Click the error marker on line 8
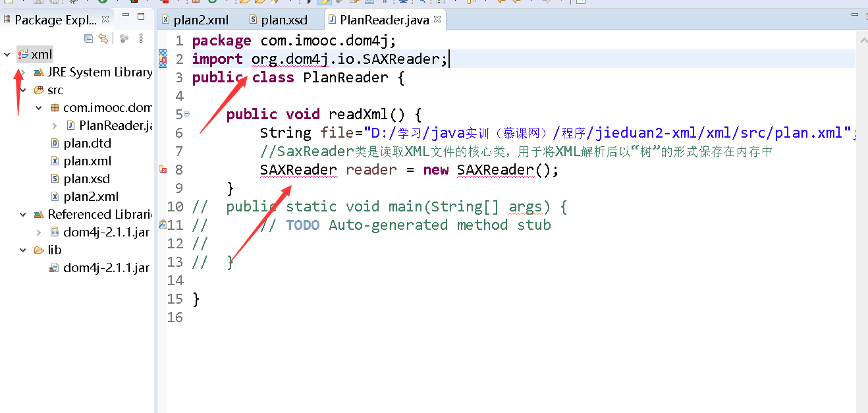Viewport: 868px width, 413px height. (162, 170)
